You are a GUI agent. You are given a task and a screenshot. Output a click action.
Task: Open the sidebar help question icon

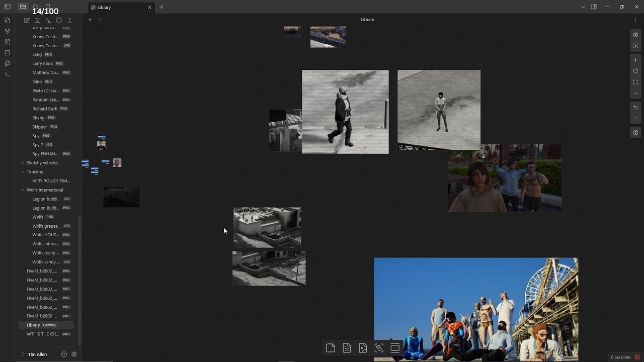coord(64,354)
